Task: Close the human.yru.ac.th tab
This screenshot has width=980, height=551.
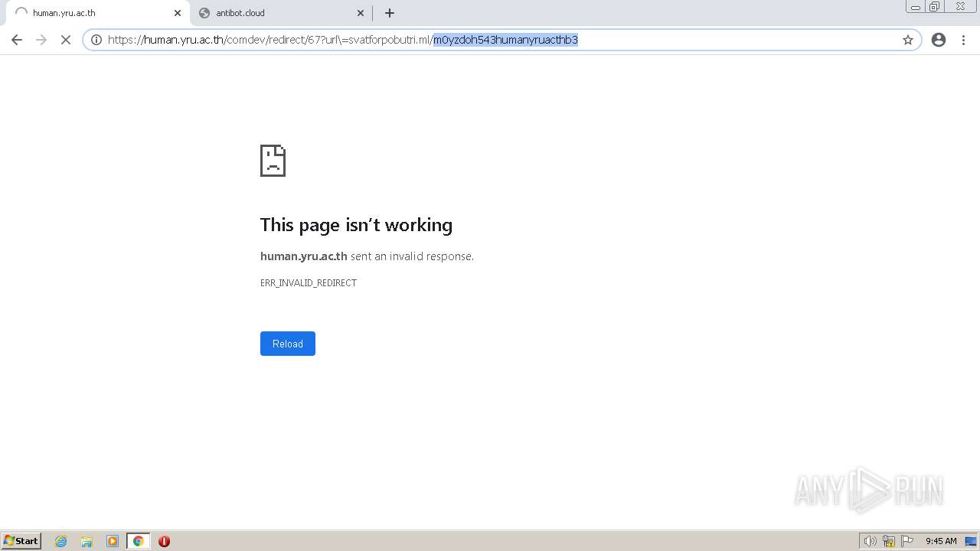Action: (178, 13)
